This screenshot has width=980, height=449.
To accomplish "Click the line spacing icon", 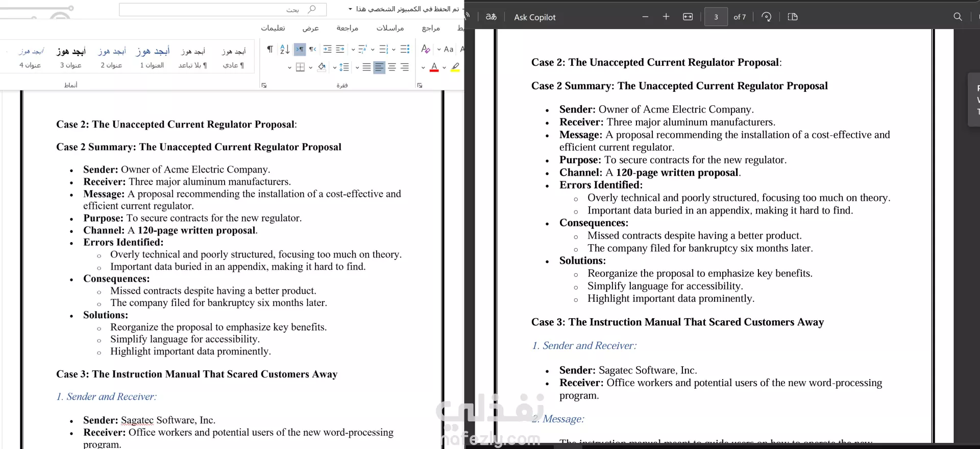I will tap(345, 67).
